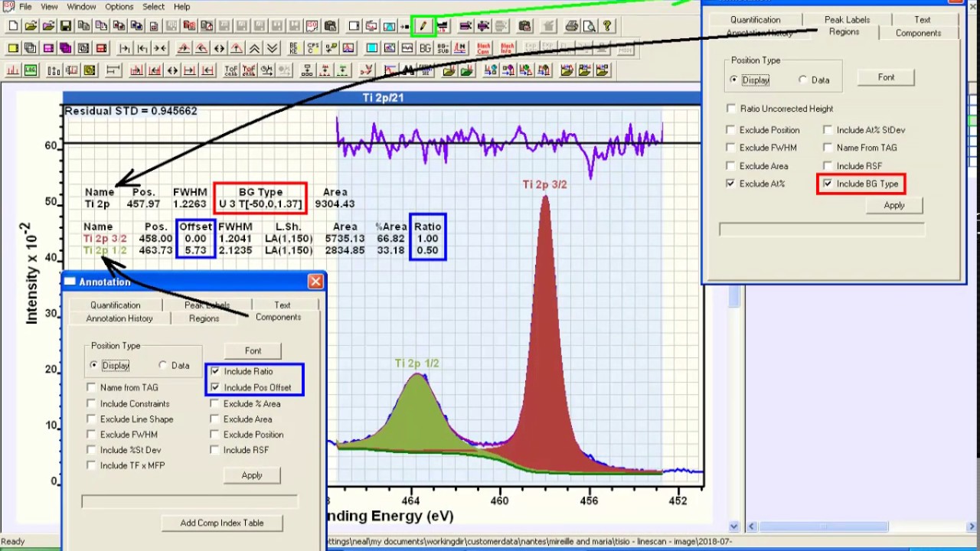Enable Include TF x MFP option
The width and height of the screenshot is (980, 551).
pos(92,465)
